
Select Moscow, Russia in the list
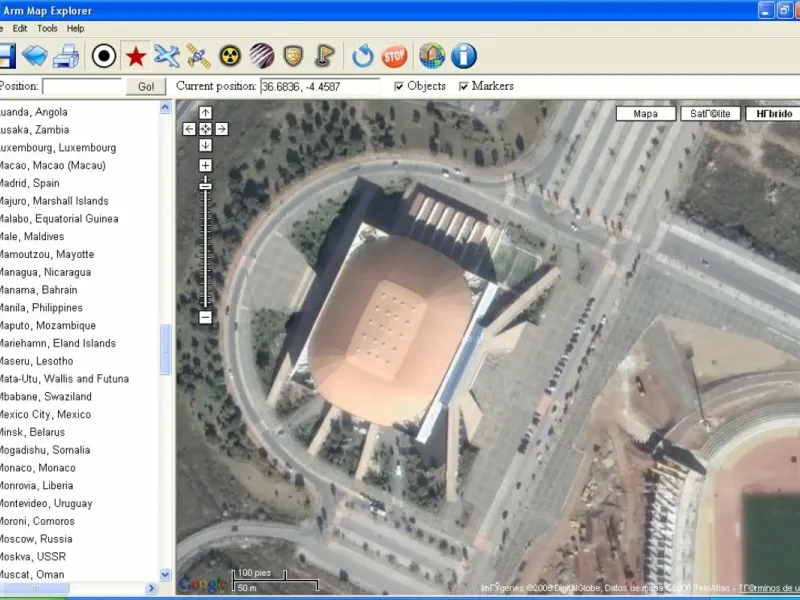[36, 539]
